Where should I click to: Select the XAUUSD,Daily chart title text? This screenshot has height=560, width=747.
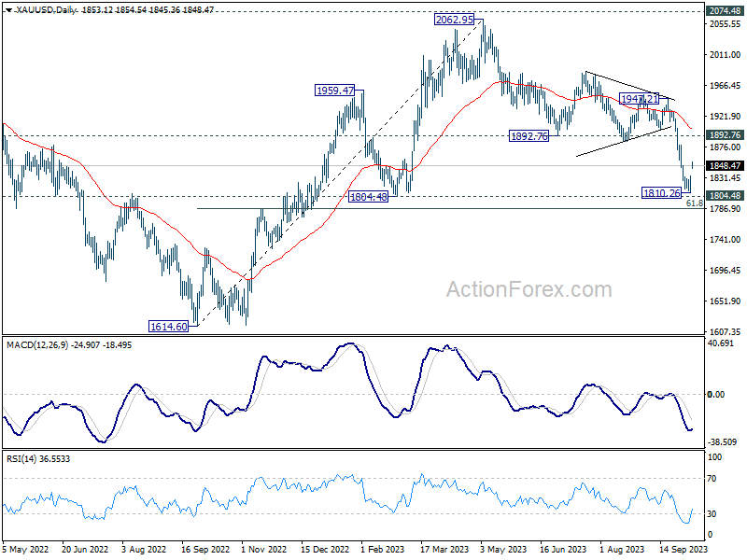coord(45,9)
